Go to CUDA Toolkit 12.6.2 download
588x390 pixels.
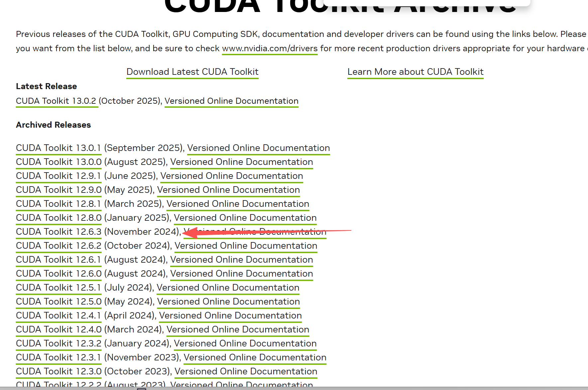coord(59,246)
